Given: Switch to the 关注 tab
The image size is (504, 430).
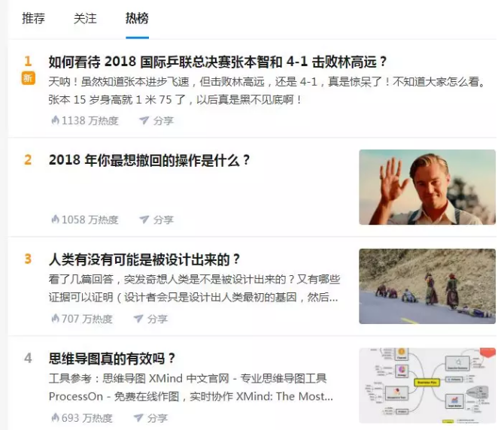Looking at the screenshot, I should (x=85, y=18).
